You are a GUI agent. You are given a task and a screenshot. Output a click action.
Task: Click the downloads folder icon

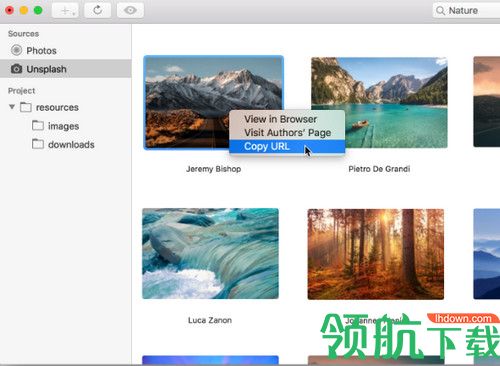[x=38, y=144]
